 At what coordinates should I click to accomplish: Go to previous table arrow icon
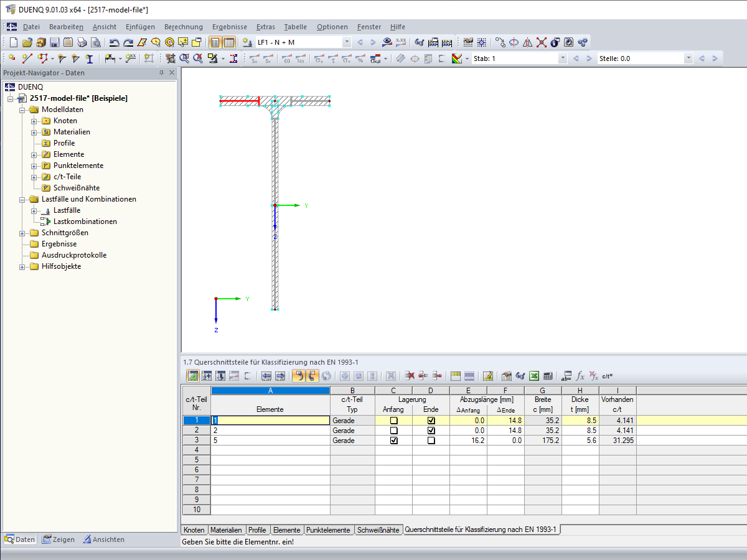266,376
